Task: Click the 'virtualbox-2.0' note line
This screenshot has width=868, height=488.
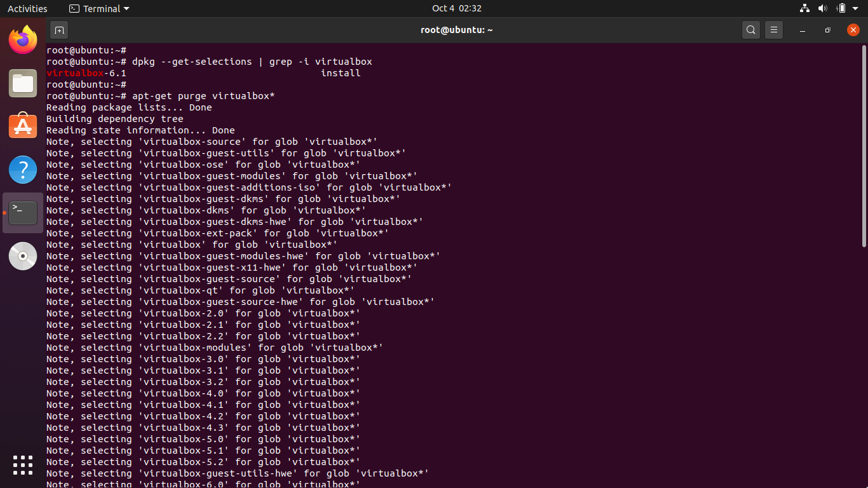Action: tap(203, 313)
